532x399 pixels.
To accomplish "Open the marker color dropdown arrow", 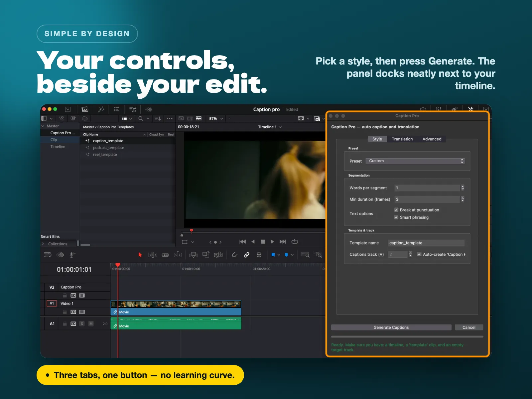I will [x=292, y=255].
